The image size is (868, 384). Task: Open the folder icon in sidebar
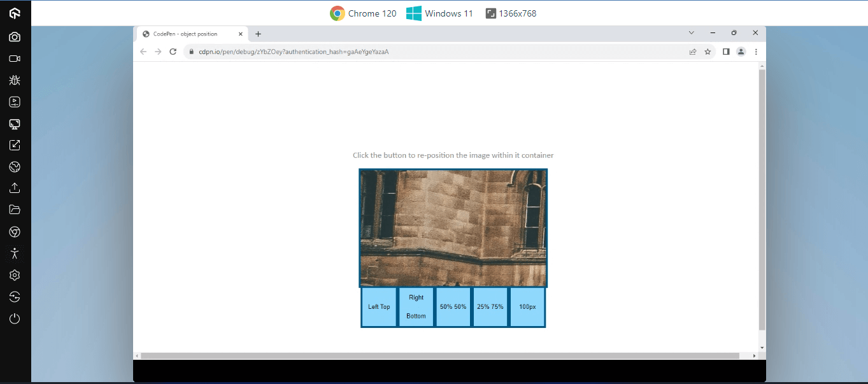15,210
